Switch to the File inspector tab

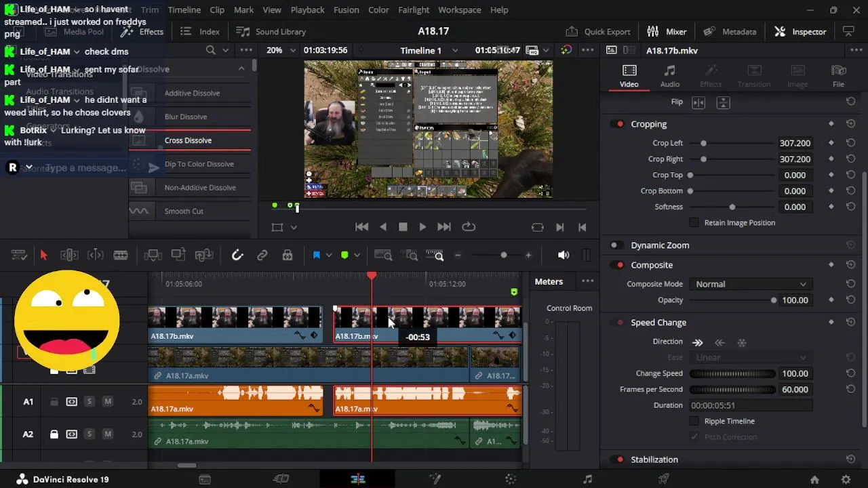(839, 76)
